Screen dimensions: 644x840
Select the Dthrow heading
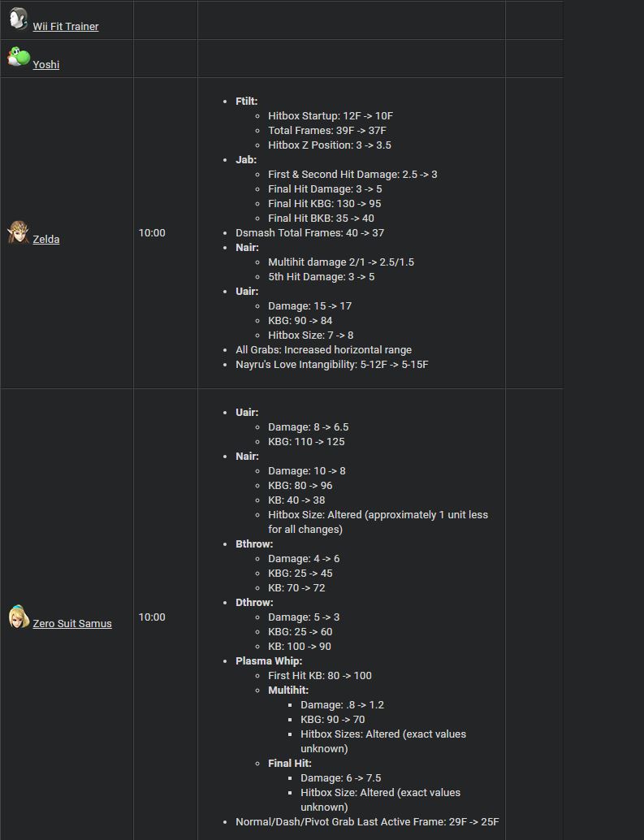coord(254,602)
